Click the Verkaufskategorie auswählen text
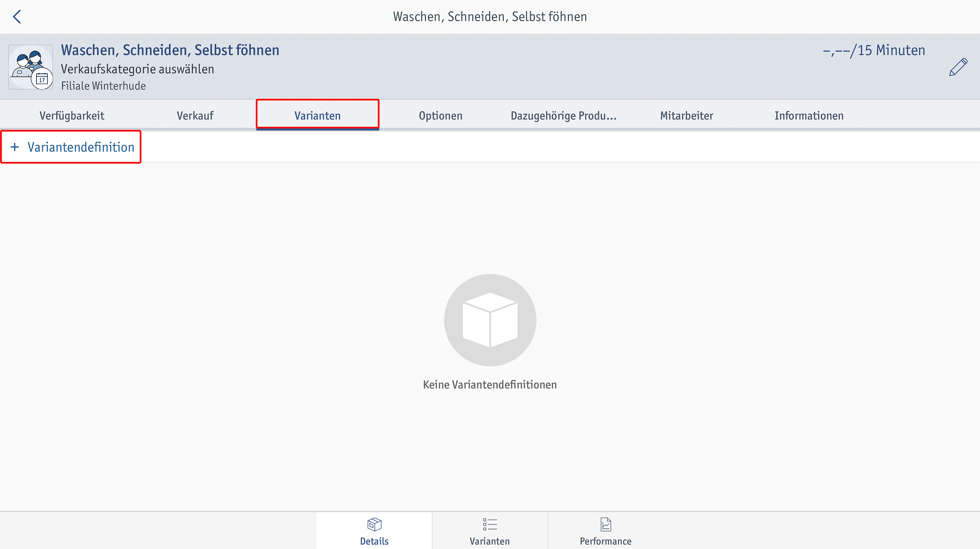Viewport: 980px width, 549px height. (x=137, y=69)
